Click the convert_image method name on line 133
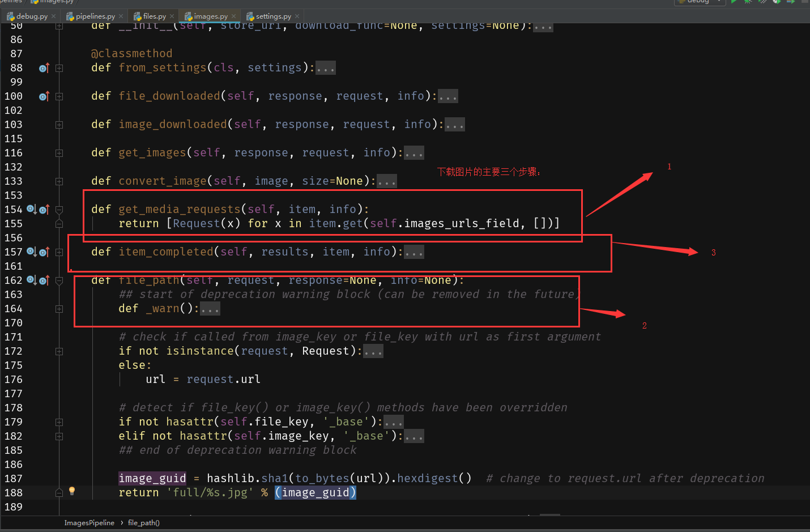 click(x=163, y=181)
